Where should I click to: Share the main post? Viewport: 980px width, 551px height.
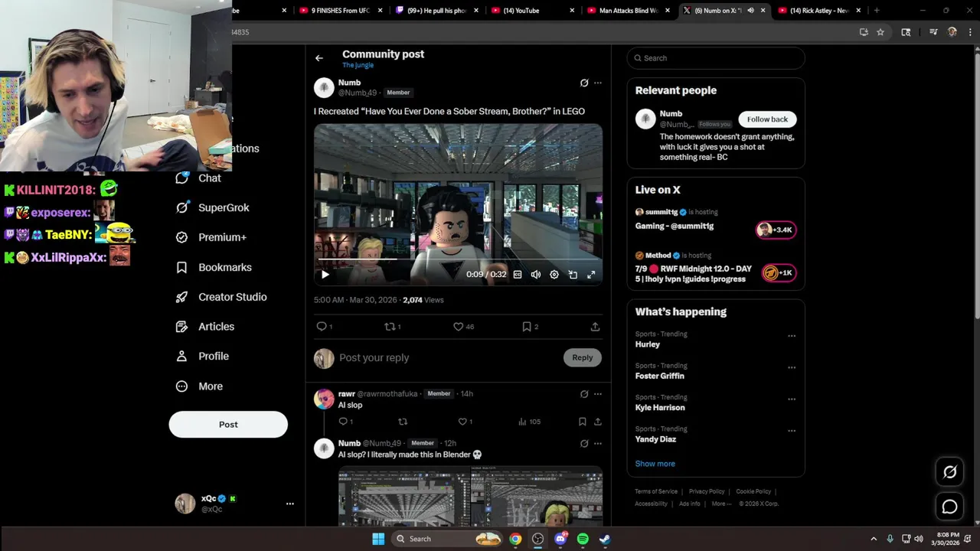click(595, 326)
